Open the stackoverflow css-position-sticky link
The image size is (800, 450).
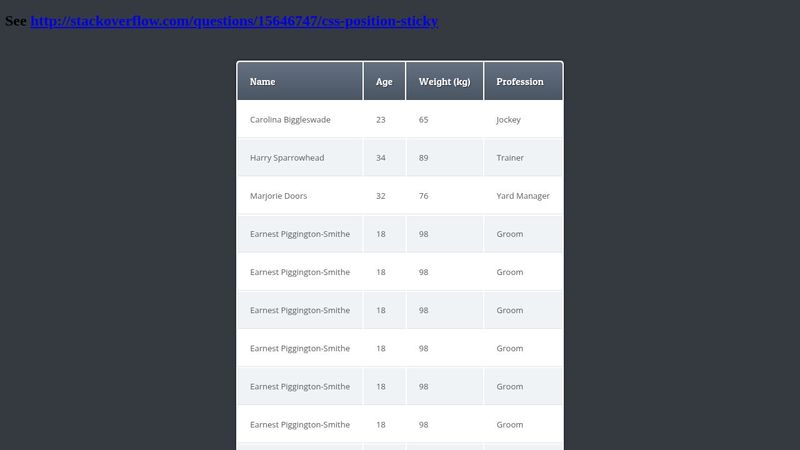(x=234, y=21)
